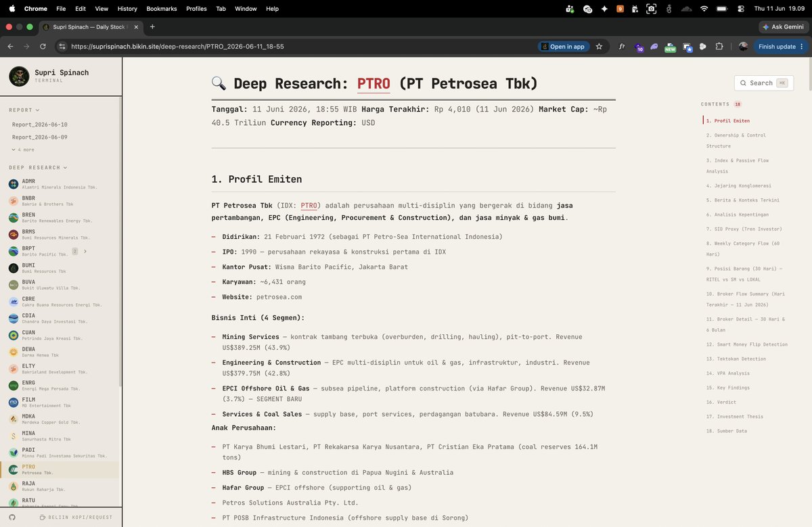
Task: Click the screenshot capture menu bar icon
Action: tap(651, 9)
